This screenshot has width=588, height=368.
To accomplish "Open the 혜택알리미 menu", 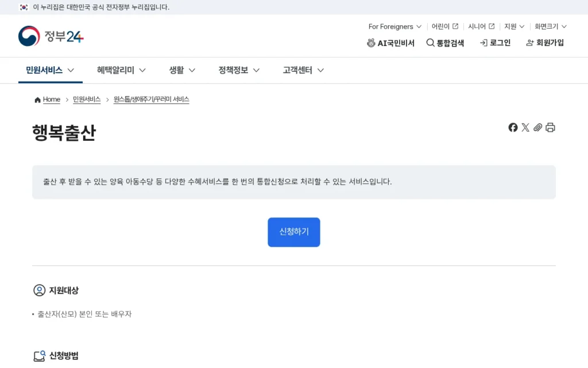I will tap(121, 70).
